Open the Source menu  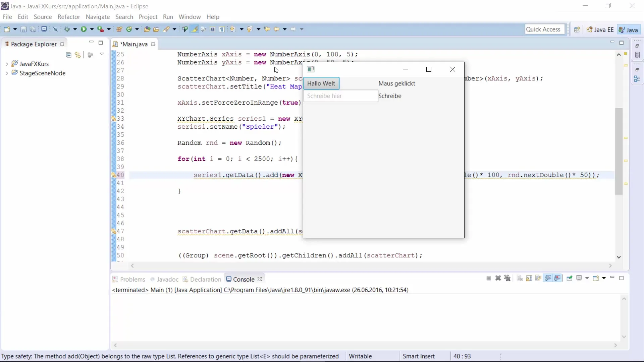tap(43, 17)
